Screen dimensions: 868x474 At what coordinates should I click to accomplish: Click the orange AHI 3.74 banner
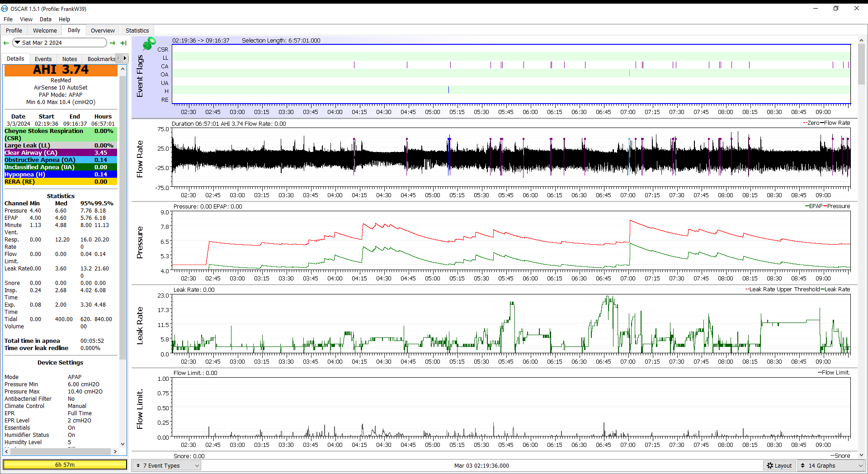click(61, 70)
